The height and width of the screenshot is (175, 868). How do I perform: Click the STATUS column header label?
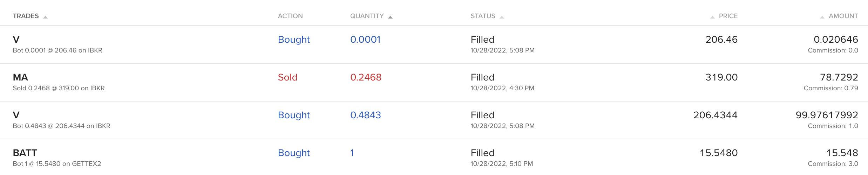483,16
